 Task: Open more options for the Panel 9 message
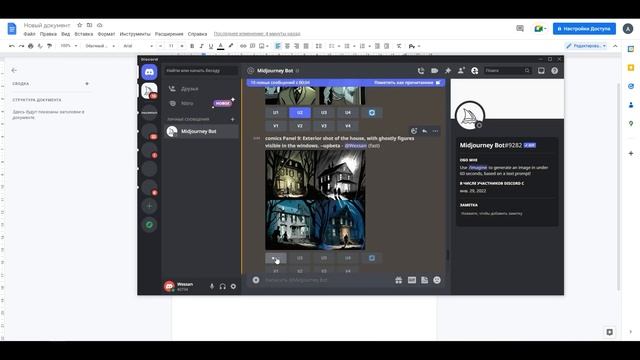tap(435, 131)
